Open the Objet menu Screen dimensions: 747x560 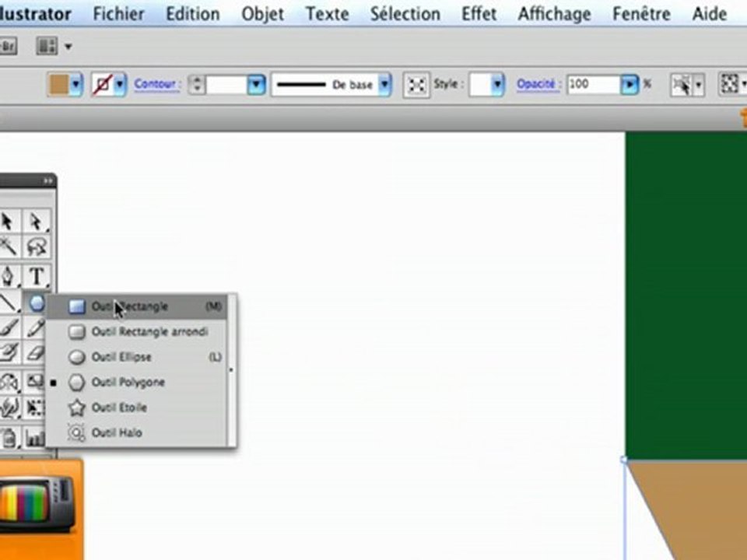click(x=262, y=14)
